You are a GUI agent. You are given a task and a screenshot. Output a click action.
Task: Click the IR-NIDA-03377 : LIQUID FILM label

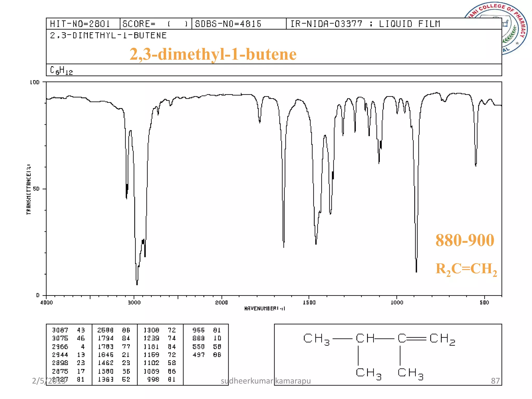365,24
